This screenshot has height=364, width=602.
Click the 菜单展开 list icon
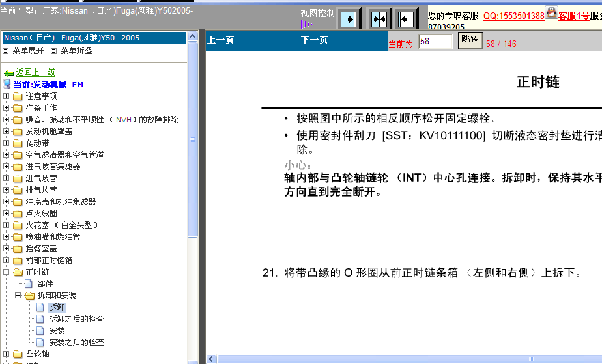(x=6, y=51)
